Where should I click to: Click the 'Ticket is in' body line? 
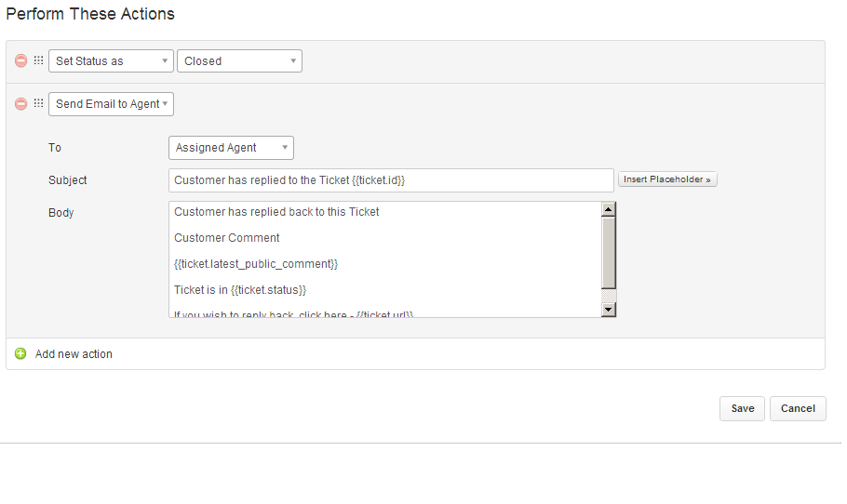(x=240, y=290)
